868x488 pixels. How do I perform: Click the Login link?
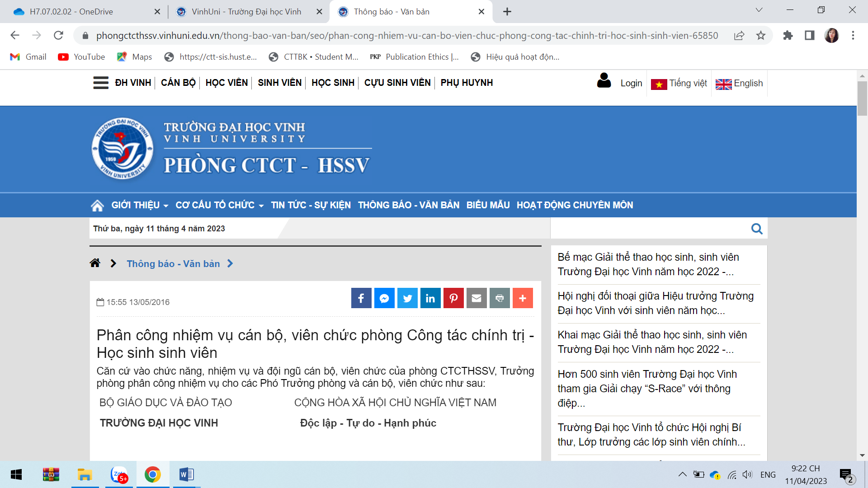tap(631, 83)
